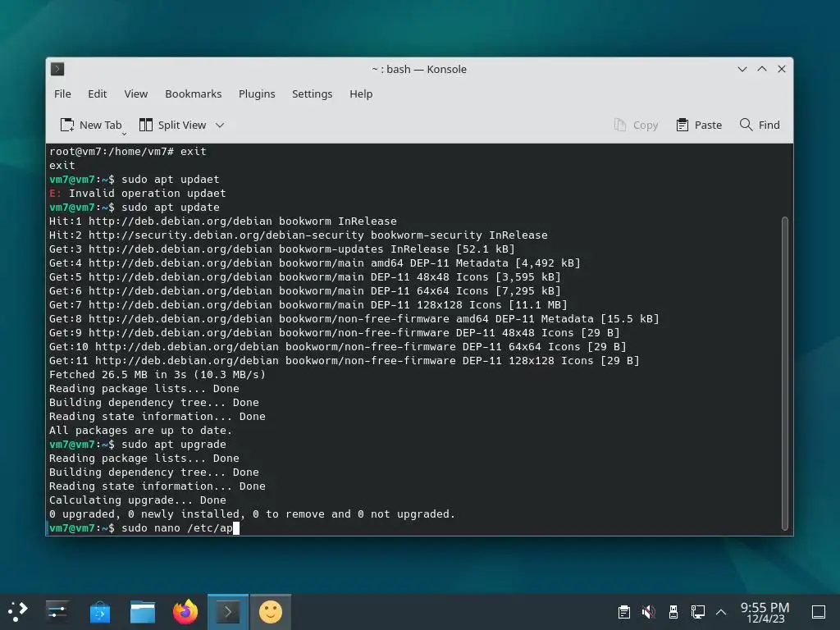
Task: Open the network tray icon
Action: pyautogui.click(x=697, y=612)
